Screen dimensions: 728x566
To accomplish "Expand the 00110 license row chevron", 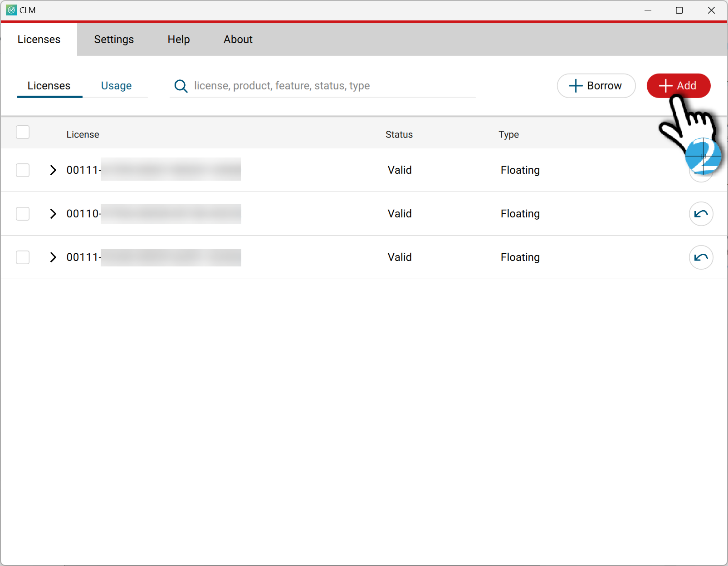I will 53,214.
